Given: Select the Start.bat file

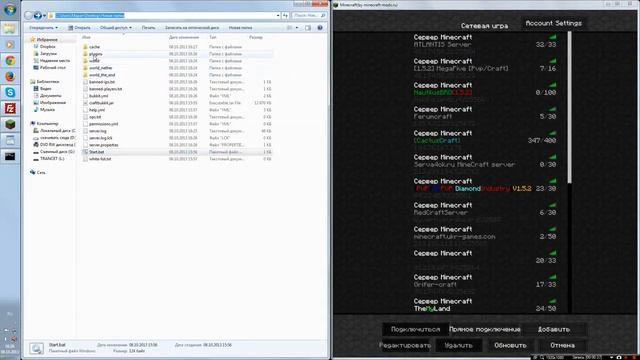Looking at the screenshot, I should (x=96, y=152).
